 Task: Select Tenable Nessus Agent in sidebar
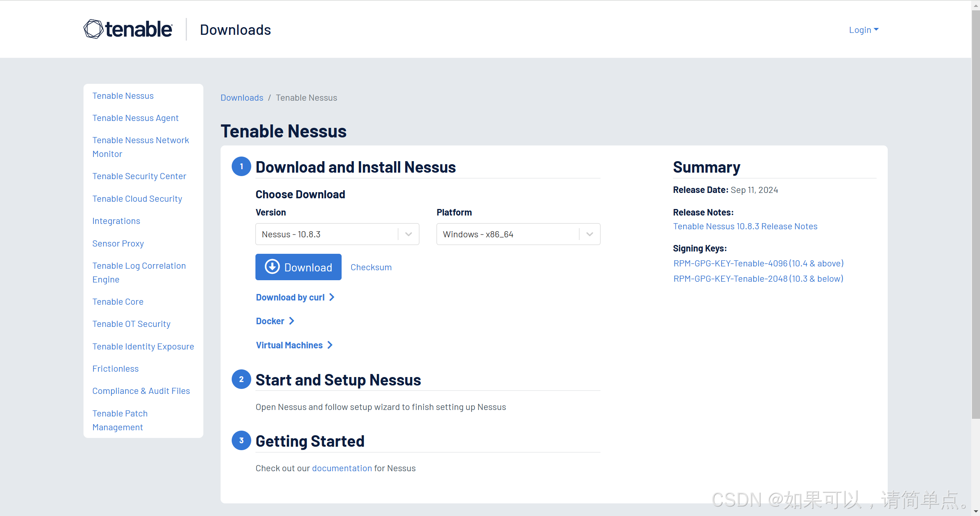(x=135, y=118)
